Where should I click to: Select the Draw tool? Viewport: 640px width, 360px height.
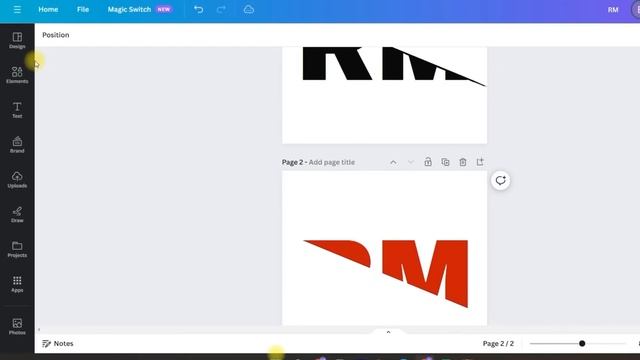pyautogui.click(x=17, y=214)
